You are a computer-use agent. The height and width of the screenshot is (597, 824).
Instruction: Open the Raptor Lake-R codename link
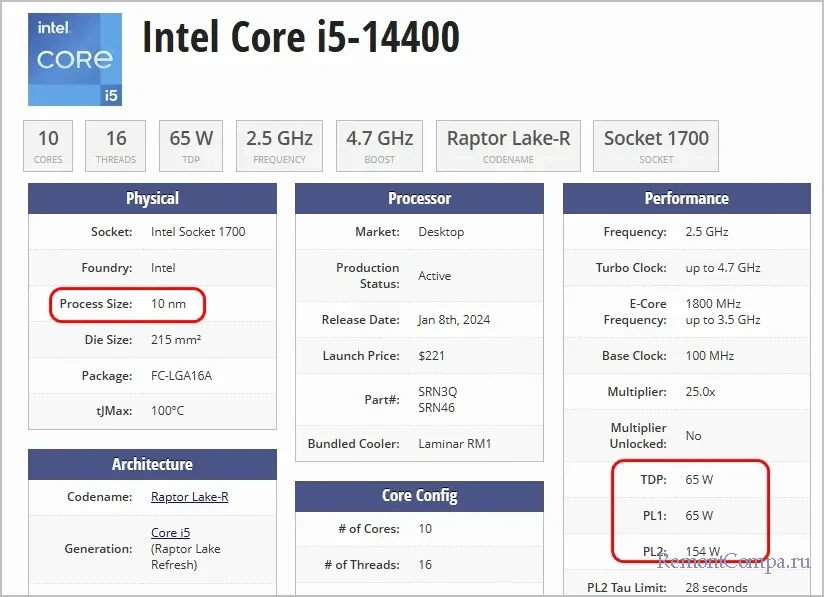[x=189, y=497]
